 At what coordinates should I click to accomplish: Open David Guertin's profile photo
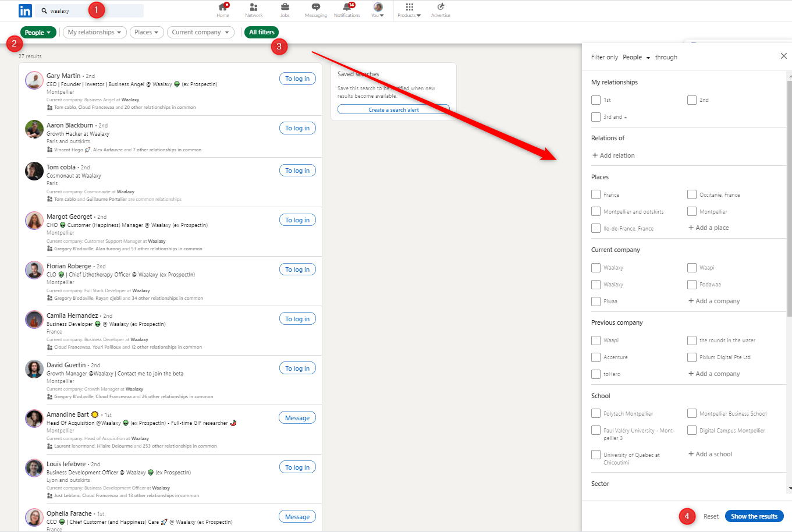[x=34, y=369]
